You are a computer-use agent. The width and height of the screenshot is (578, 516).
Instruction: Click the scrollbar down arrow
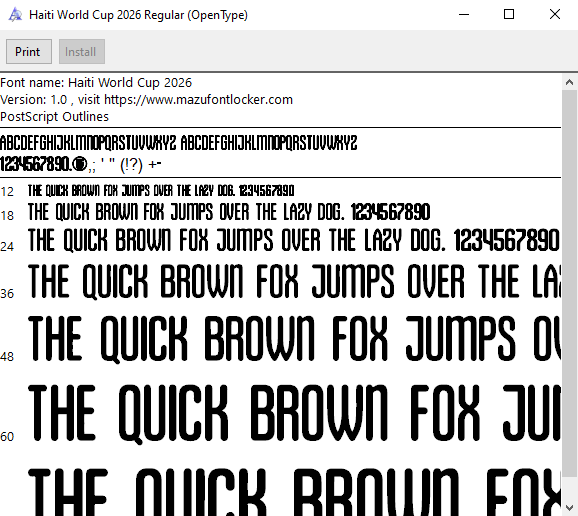pos(569,508)
